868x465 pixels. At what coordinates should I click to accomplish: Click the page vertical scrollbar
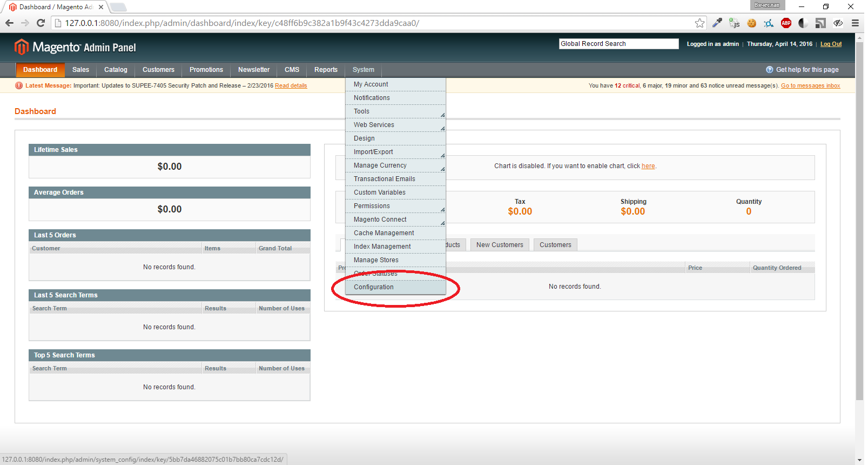click(x=859, y=222)
